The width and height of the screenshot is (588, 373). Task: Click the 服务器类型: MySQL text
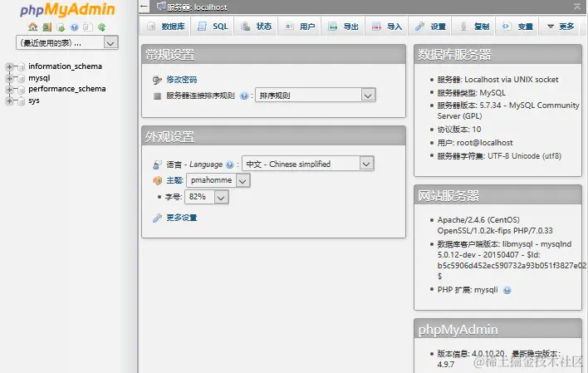[472, 93]
